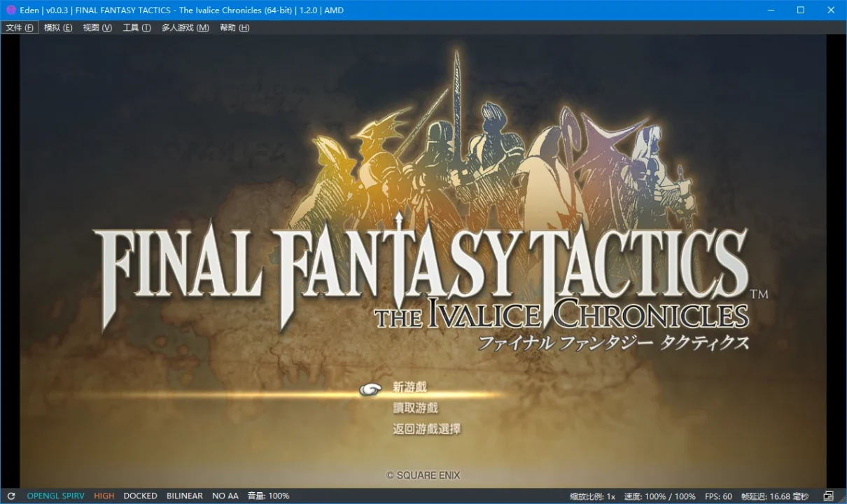Image resolution: width=847 pixels, height=504 pixels.
Task: Toggle the OPENGL SPIRV renderer indicator
Action: coord(55,496)
